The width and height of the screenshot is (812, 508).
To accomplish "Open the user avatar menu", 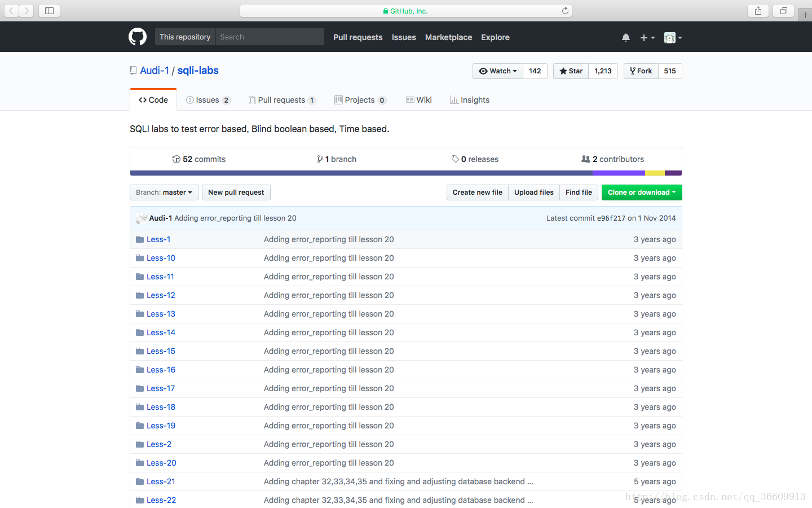I will [x=673, y=37].
